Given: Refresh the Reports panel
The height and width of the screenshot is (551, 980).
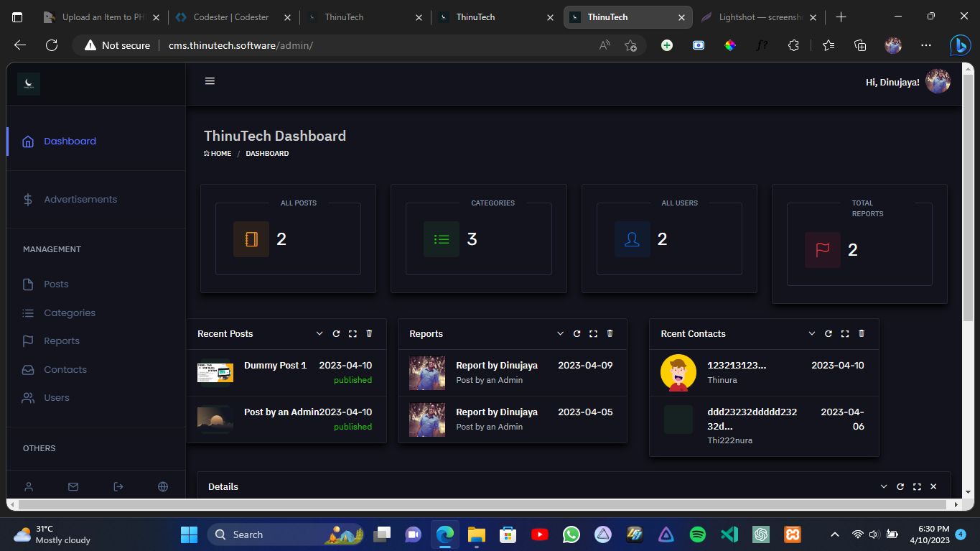Looking at the screenshot, I should click(x=577, y=333).
